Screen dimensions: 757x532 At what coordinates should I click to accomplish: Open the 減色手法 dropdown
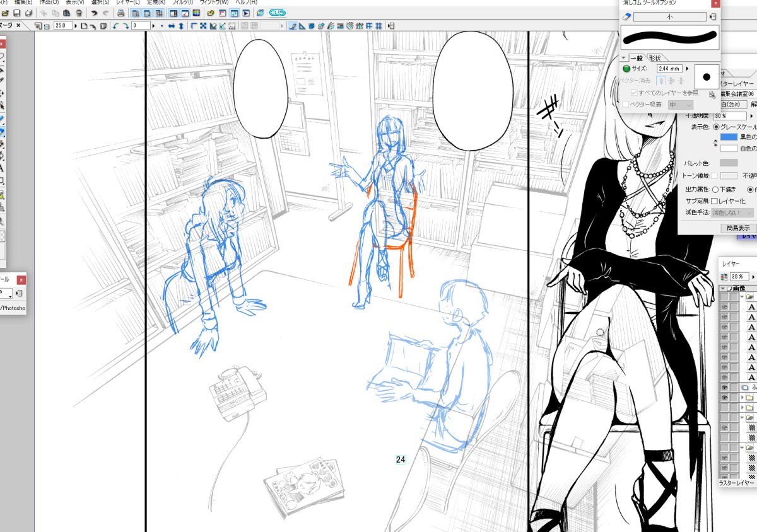[732, 212]
